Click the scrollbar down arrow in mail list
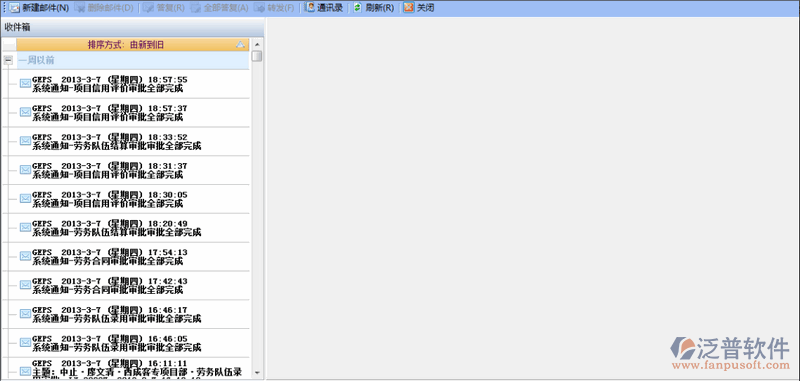800x381 pixels. pyautogui.click(x=257, y=373)
